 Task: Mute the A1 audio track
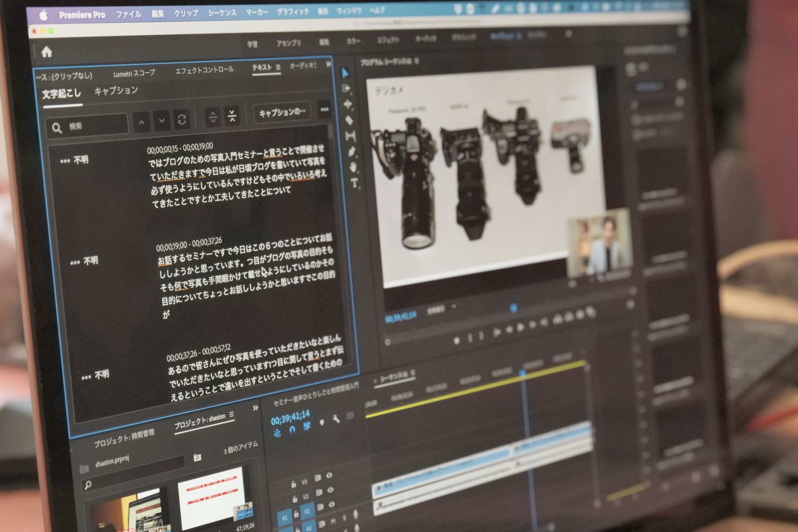[333, 520]
